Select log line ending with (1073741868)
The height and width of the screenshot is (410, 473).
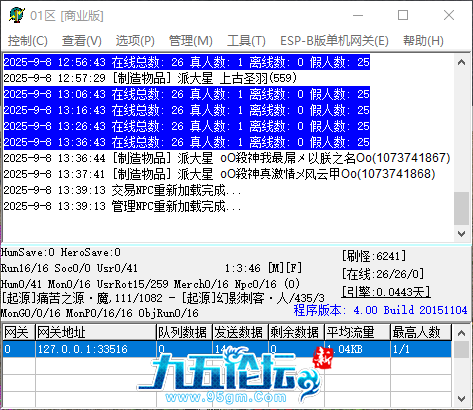pos(219,174)
